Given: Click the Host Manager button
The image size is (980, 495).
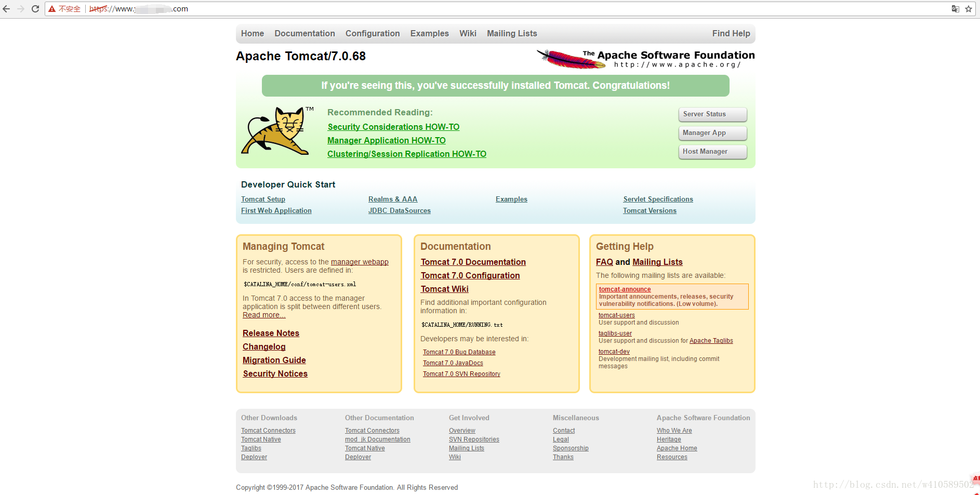Looking at the screenshot, I should pos(712,152).
